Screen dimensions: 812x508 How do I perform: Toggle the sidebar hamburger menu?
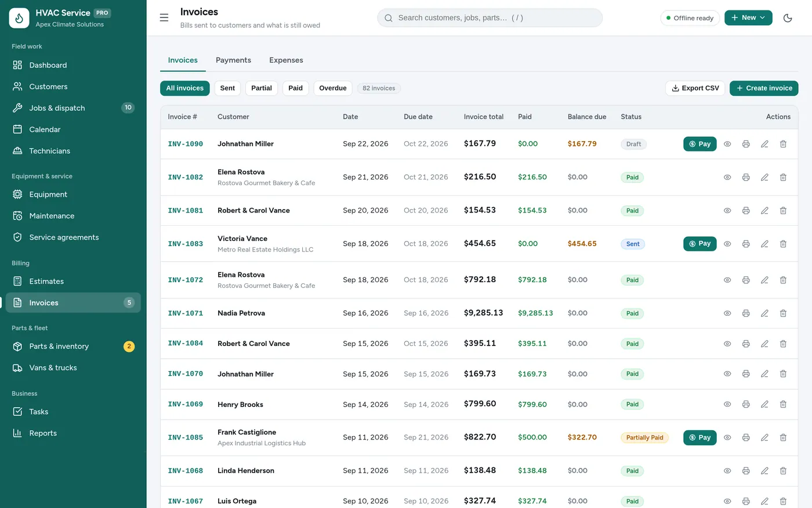click(x=164, y=18)
